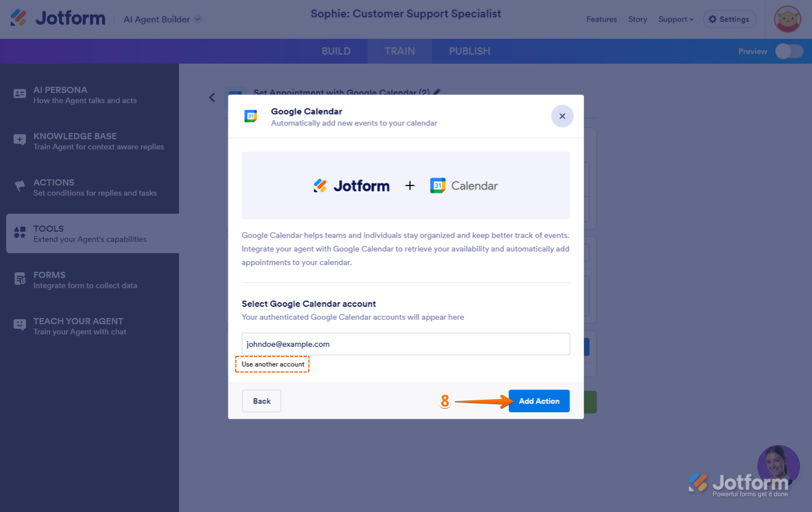This screenshot has height=512, width=812.
Task: Click the Use another account link
Action: coord(273,364)
